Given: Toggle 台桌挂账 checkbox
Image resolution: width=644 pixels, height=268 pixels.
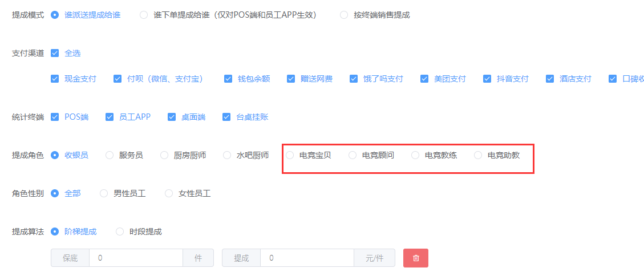Looking at the screenshot, I should tap(226, 117).
